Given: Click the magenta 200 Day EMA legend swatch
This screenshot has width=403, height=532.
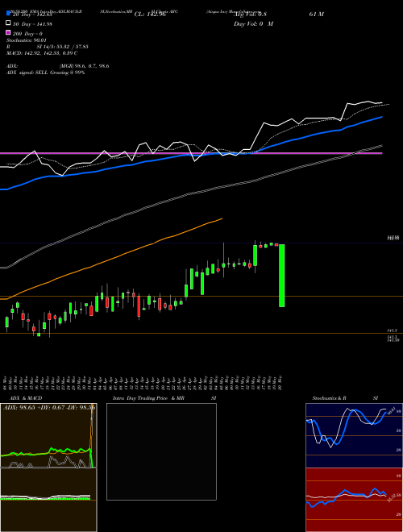Looking at the screenshot, I should [8, 33].
